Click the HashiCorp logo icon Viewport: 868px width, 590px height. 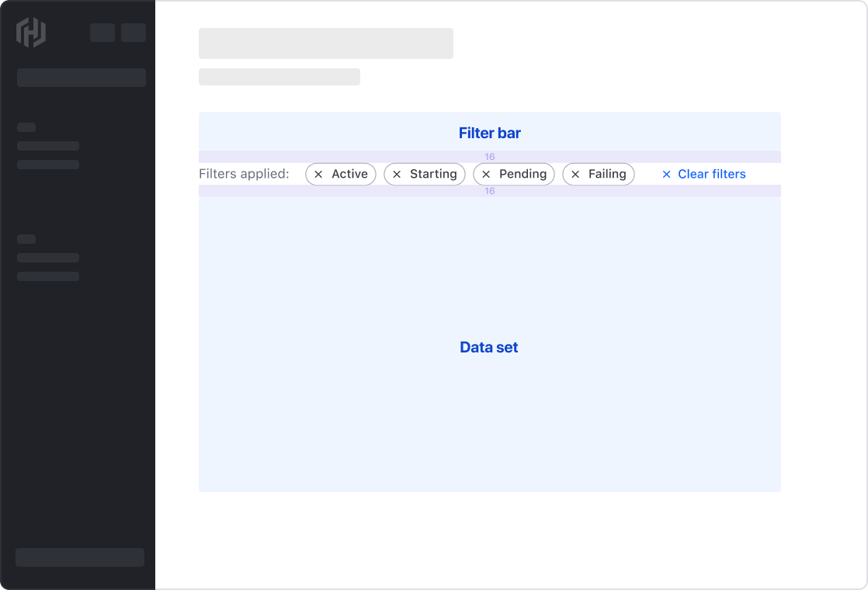(x=31, y=33)
